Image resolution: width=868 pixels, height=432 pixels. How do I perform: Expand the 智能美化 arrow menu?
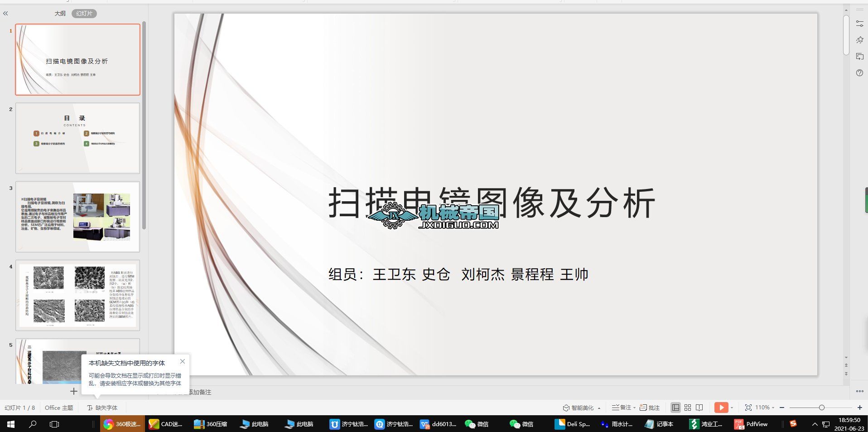click(599, 408)
